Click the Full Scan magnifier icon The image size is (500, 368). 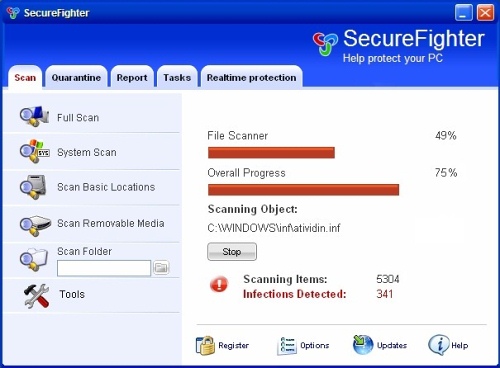(x=34, y=116)
